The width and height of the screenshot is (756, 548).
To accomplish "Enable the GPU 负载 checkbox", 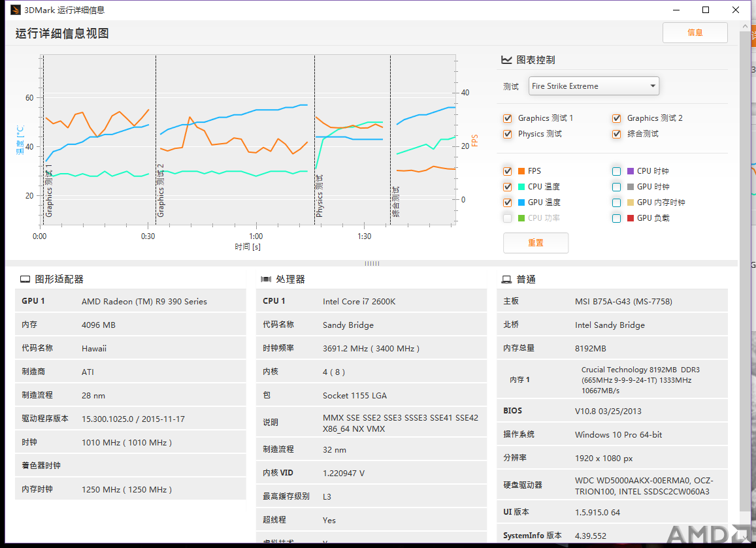I will point(616,218).
